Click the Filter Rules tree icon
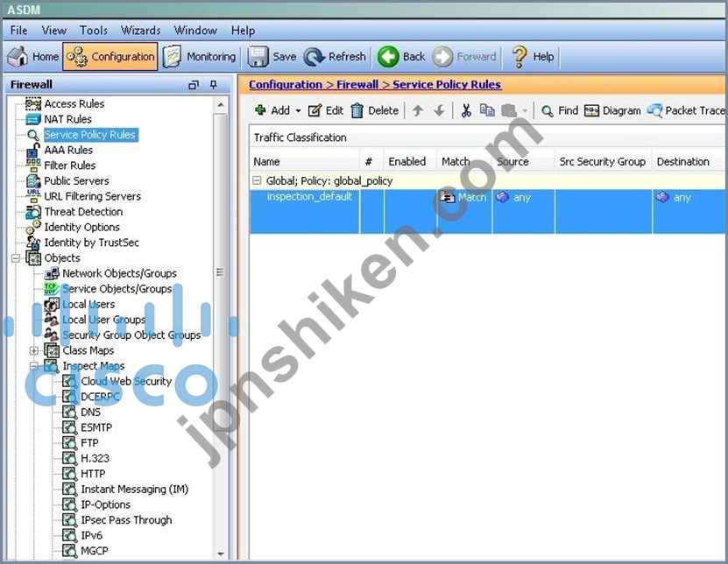728x564 pixels. tap(33, 166)
